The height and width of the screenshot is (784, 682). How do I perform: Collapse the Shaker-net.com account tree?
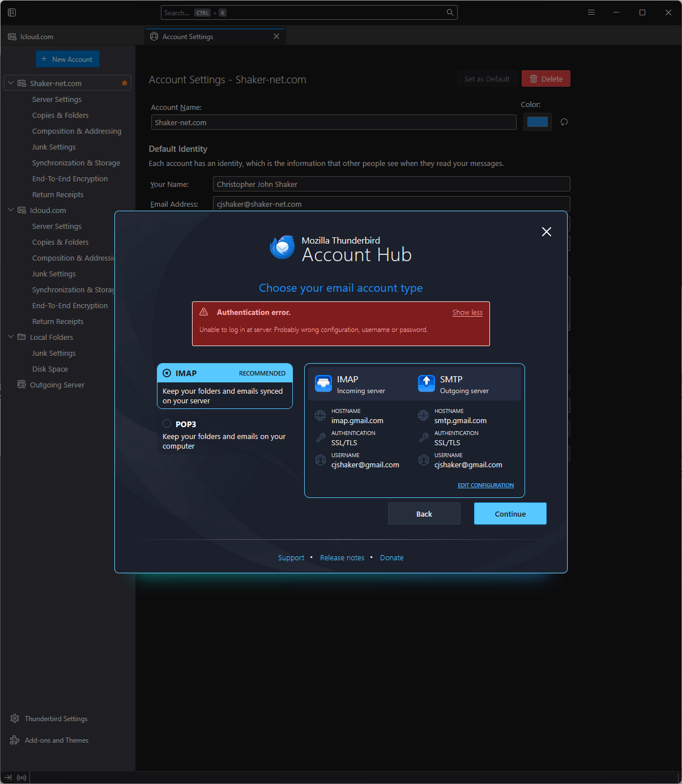coord(11,83)
